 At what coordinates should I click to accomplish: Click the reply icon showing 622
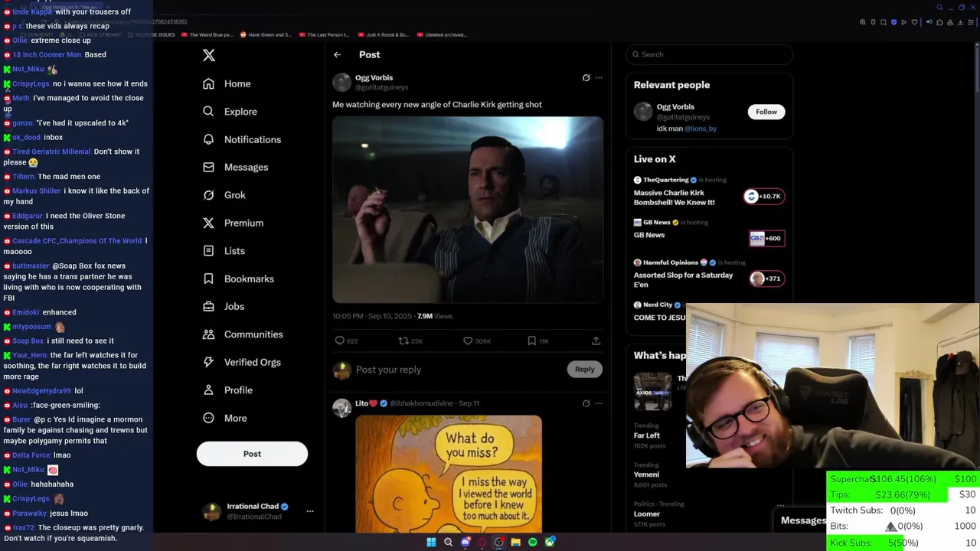point(340,341)
